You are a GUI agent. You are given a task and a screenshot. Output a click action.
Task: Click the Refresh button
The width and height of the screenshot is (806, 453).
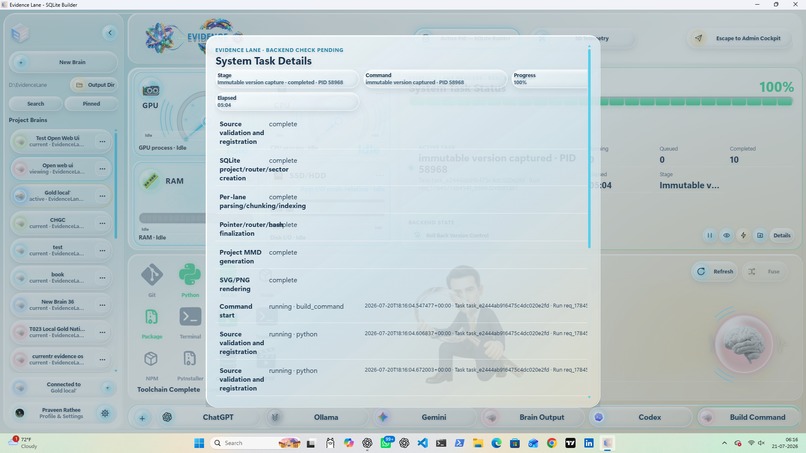pos(715,271)
